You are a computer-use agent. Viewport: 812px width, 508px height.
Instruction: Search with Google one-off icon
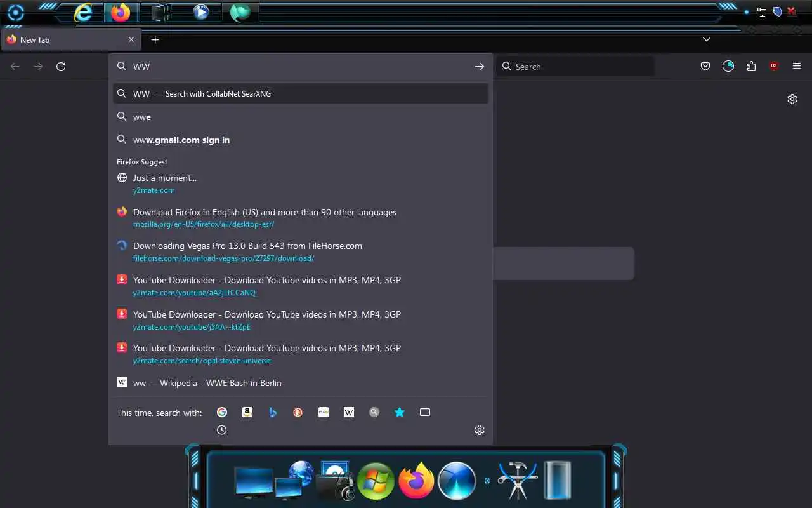[x=222, y=412]
